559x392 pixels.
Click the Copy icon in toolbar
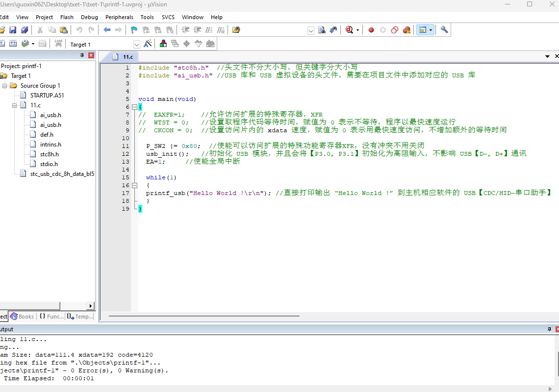click(52, 30)
